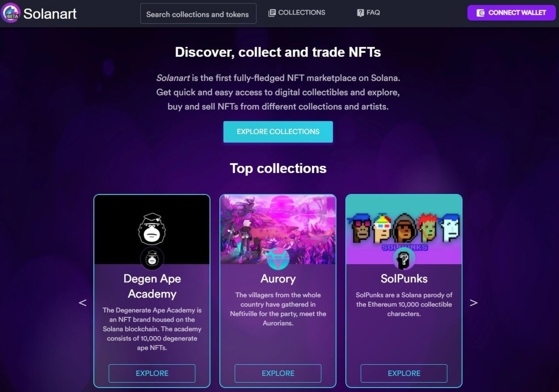Explore the SolPunks collection
559x392 pixels.
click(404, 373)
